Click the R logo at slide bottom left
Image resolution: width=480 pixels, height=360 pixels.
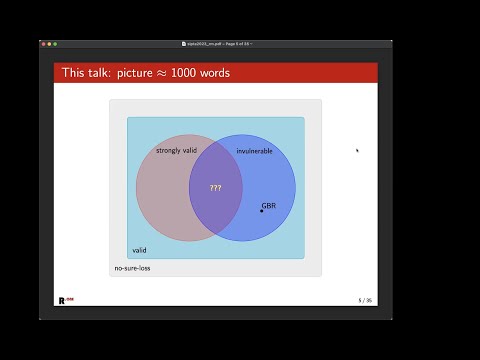pos(66,300)
